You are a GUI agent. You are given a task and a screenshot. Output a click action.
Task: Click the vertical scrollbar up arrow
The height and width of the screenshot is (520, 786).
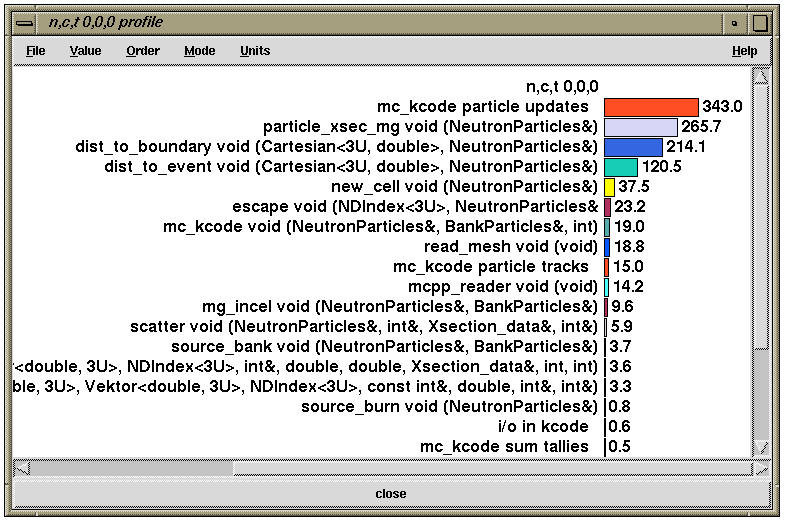point(761,78)
